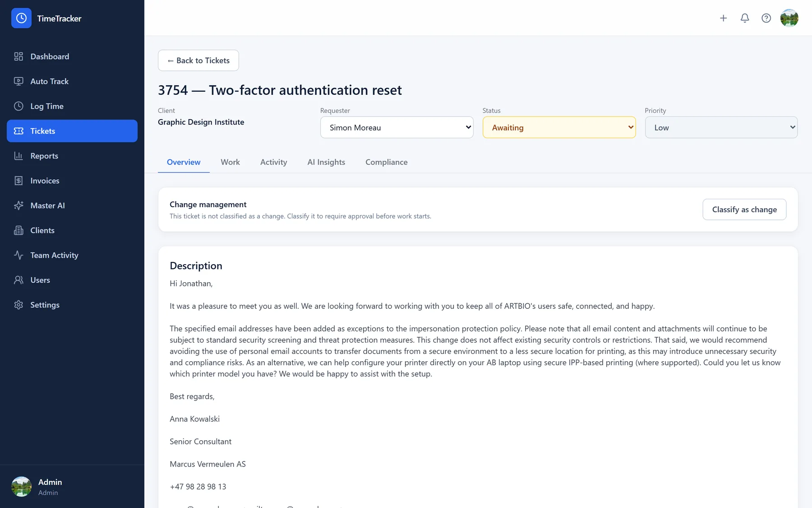Open Log Time from the sidebar

point(72,106)
